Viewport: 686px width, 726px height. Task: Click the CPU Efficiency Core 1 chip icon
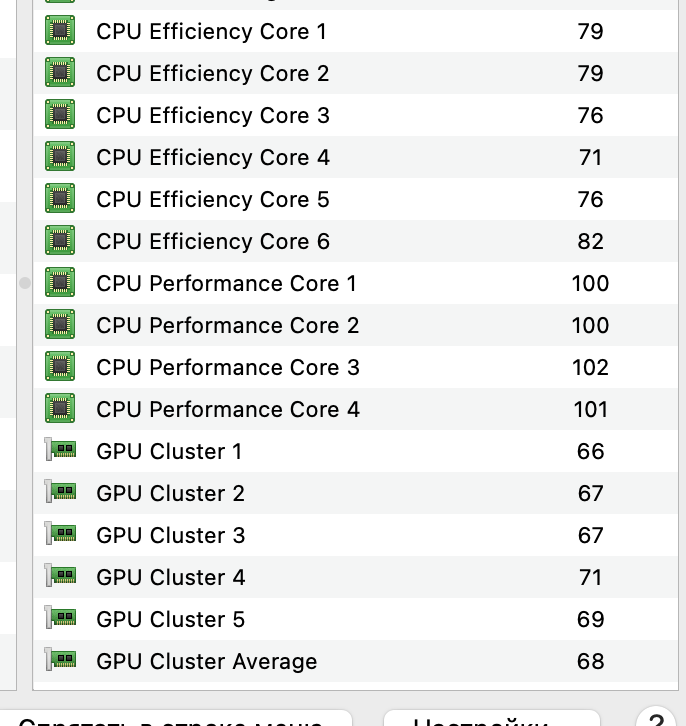point(60,31)
